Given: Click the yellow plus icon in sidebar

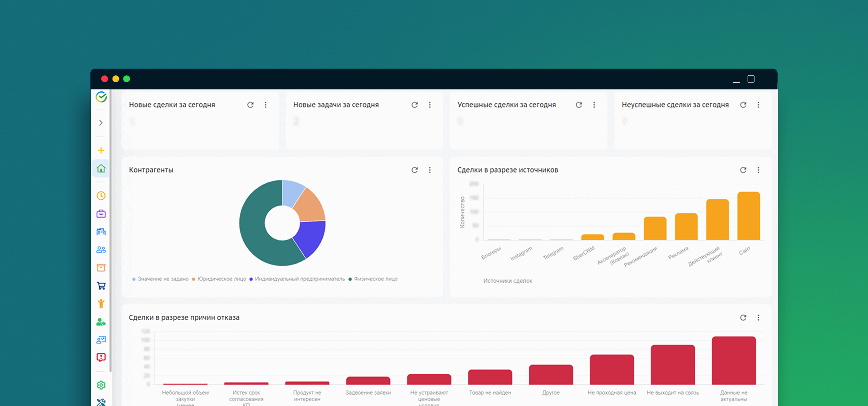Looking at the screenshot, I should 101,150.
